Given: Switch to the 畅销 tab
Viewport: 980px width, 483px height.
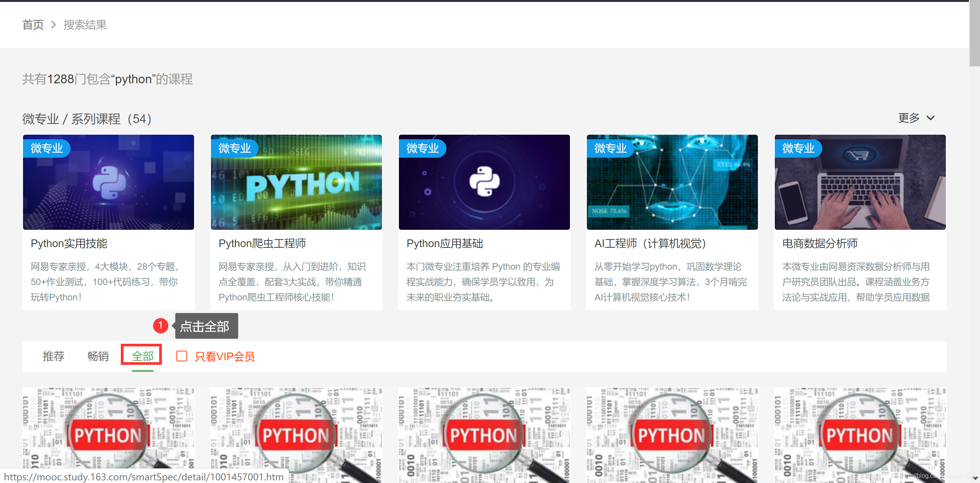Looking at the screenshot, I should coord(98,356).
